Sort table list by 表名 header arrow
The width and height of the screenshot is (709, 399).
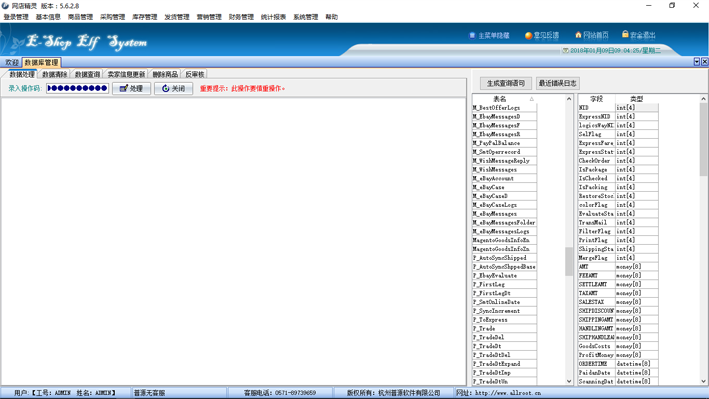532,99
